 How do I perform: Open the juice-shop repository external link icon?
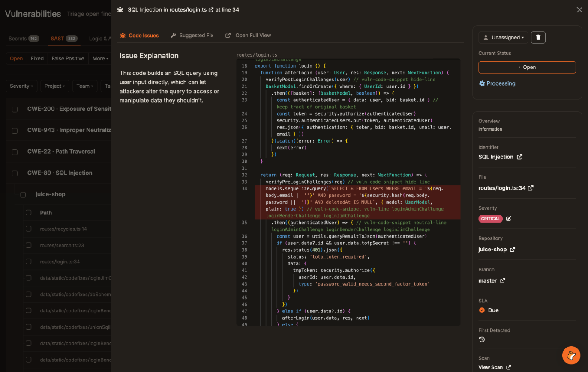(512, 250)
